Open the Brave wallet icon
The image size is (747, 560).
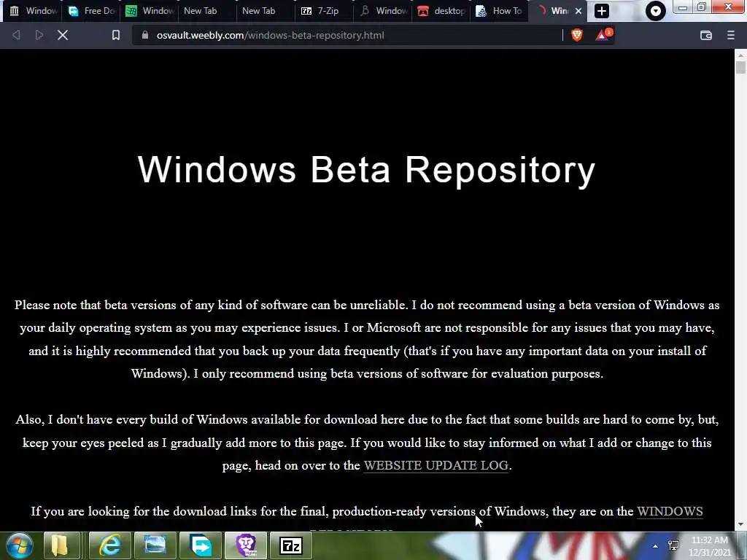click(706, 35)
